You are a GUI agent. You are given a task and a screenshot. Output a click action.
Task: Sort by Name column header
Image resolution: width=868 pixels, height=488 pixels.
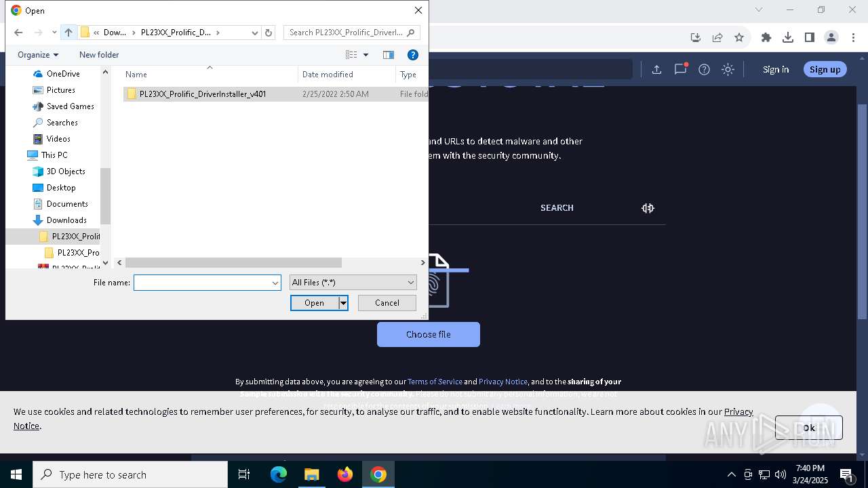[x=136, y=75]
